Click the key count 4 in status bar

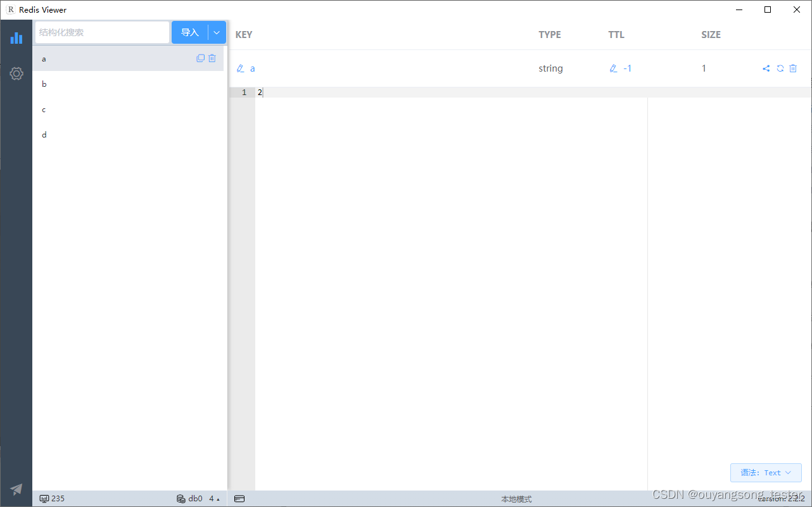click(212, 499)
